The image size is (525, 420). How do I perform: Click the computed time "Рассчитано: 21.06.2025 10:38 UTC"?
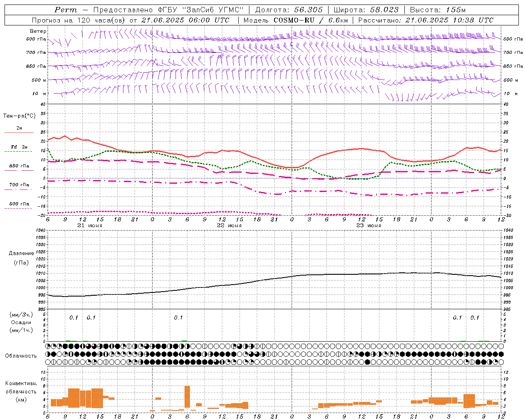click(426, 20)
